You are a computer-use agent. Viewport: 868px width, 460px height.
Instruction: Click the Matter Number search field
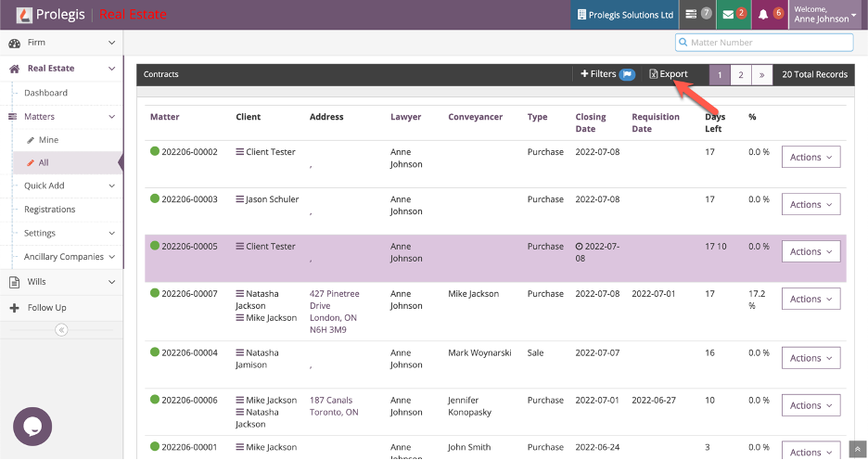point(764,42)
